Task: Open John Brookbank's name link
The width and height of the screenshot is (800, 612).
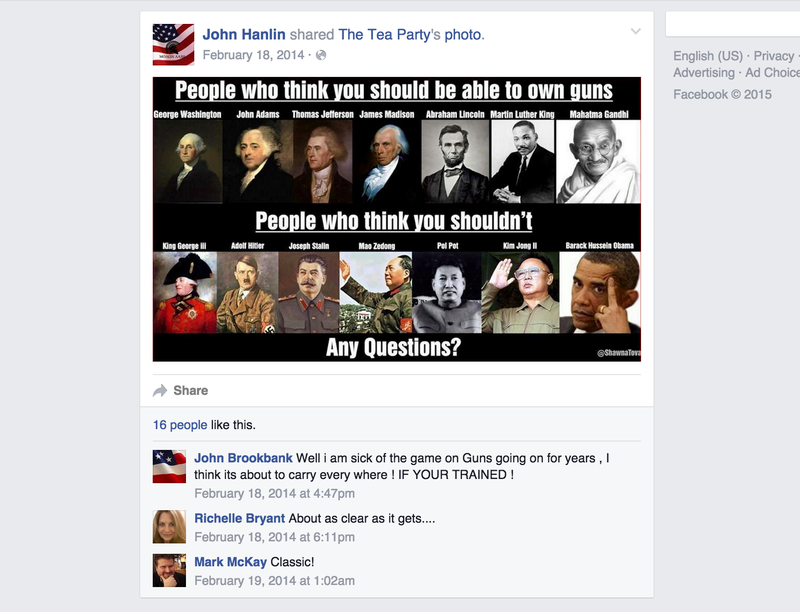Action: point(243,458)
